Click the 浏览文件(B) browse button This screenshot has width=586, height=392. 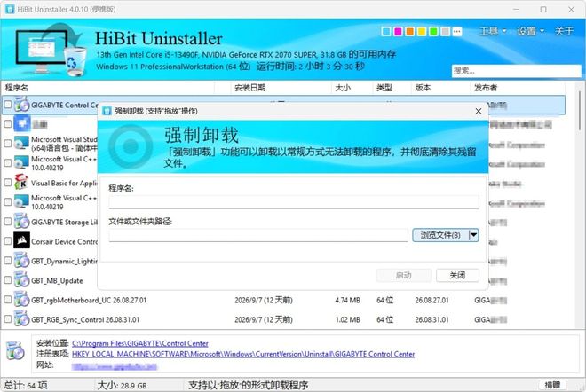[440, 235]
